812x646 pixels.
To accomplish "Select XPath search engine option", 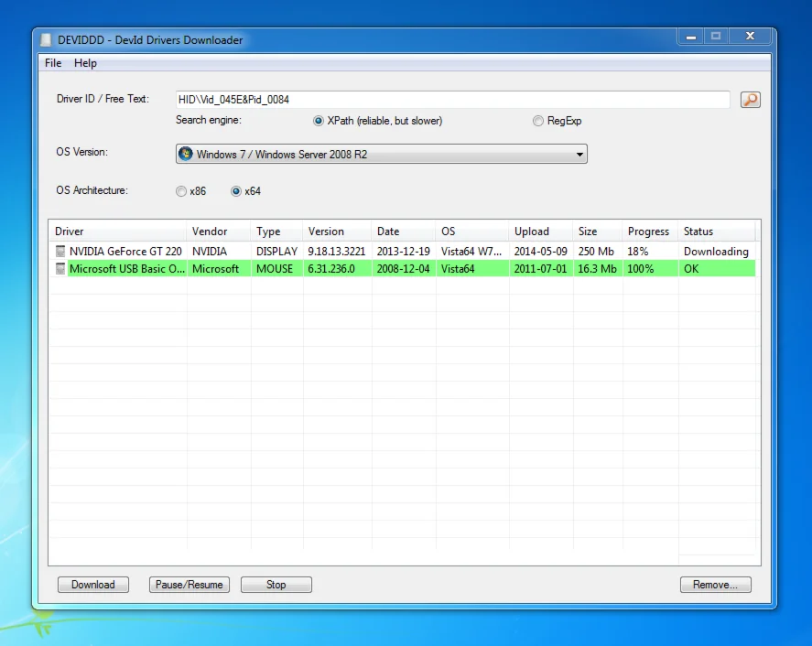I will click(319, 121).
